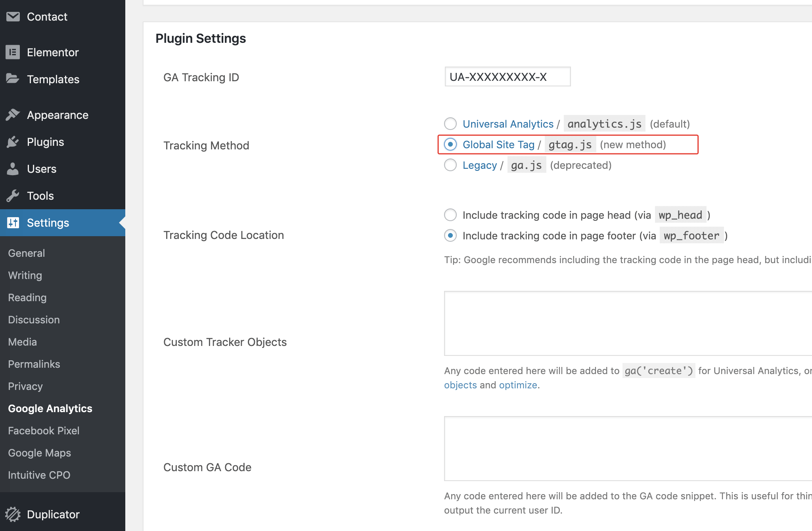Choose include tracking code in page head
812x531 pixels.
pos(450,215)
